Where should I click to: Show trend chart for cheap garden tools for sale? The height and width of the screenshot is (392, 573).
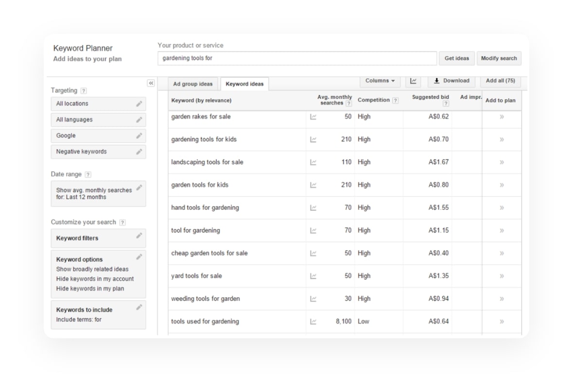point(313,253)
